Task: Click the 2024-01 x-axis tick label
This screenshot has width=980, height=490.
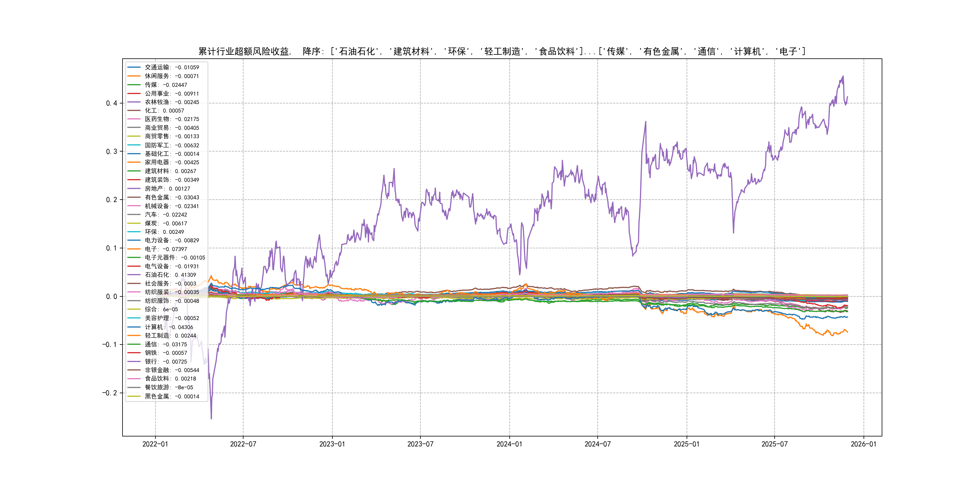Action: [509, 444]
